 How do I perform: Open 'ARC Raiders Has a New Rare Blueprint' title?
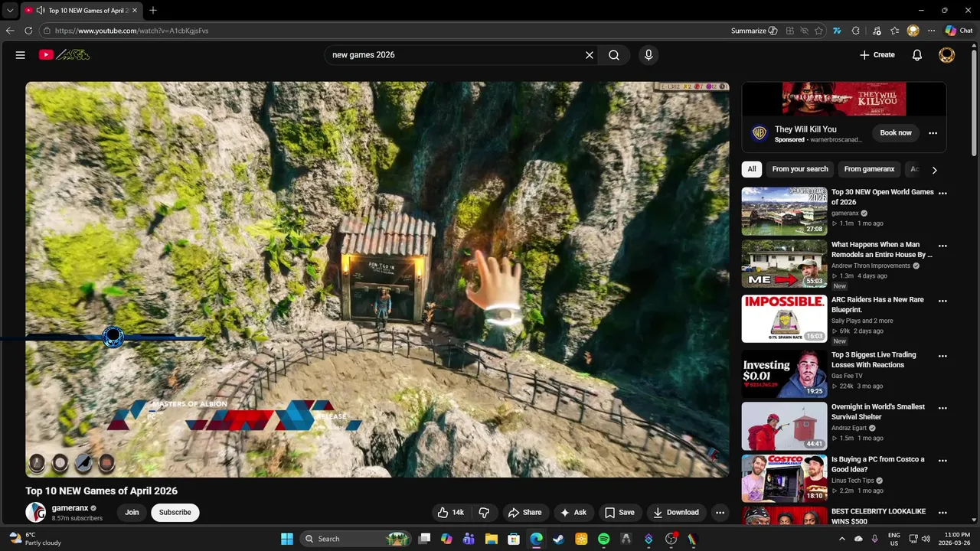[877, 305]
